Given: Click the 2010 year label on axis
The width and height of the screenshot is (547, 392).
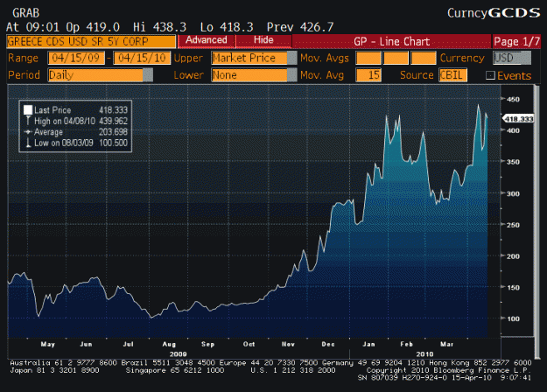Looking at the screenshot, I should click(x=424, y=354).
